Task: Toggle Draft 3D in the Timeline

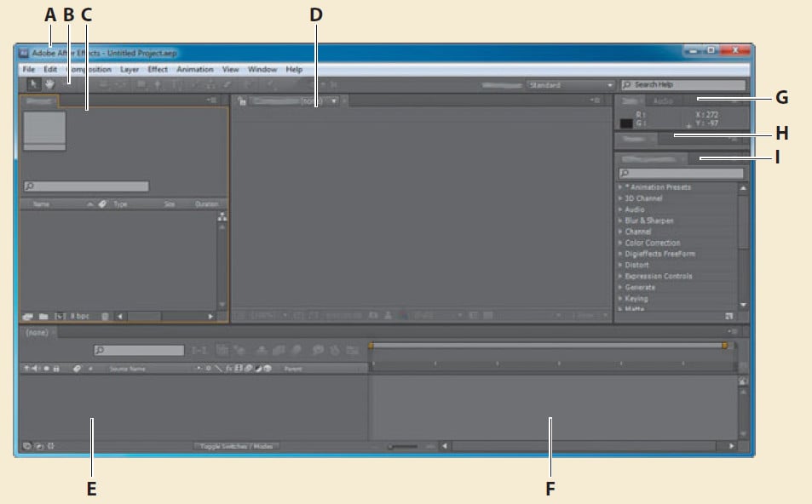Action: tap(239, 350)
